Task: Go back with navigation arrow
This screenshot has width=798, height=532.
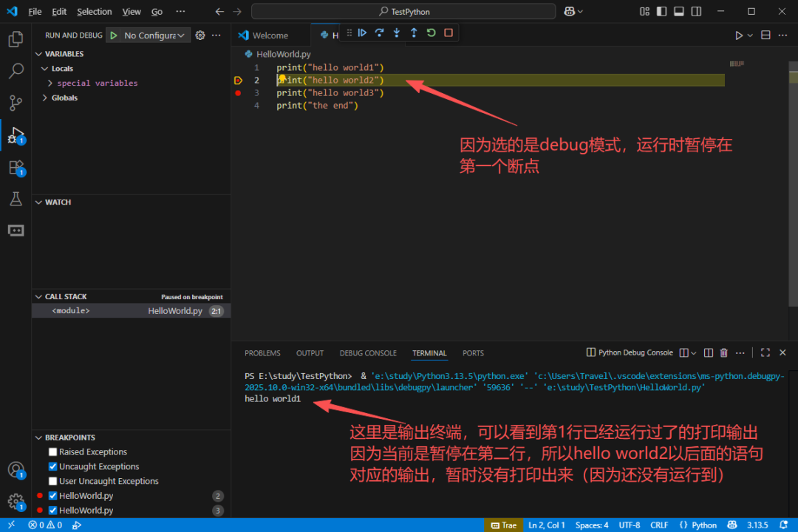Action: click(219, 11)
